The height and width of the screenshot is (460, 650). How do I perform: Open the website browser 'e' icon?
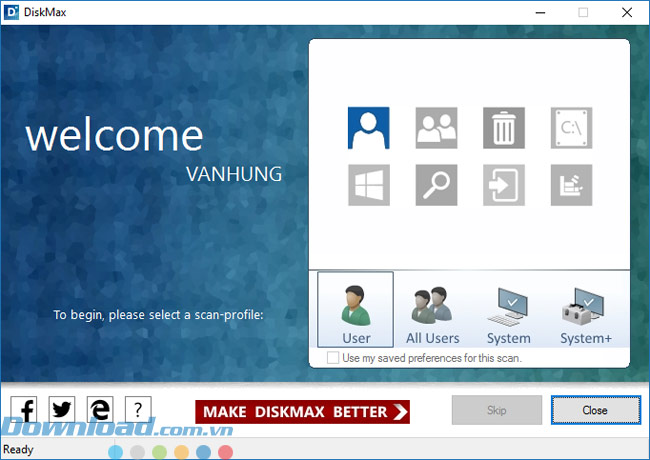click(x=100, y=409)
